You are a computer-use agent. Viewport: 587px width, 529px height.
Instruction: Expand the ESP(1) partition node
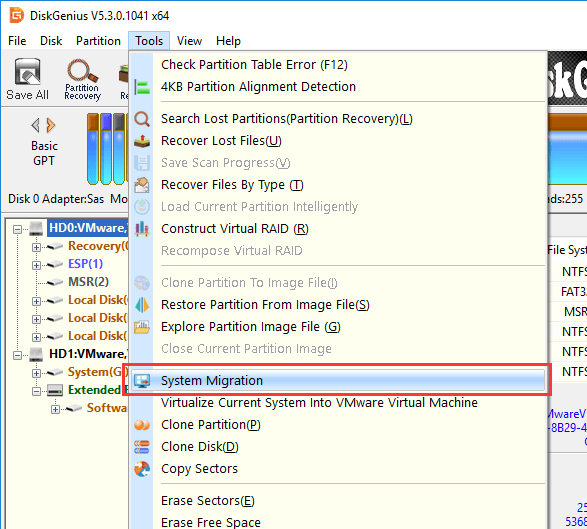(x=36, y=265)
